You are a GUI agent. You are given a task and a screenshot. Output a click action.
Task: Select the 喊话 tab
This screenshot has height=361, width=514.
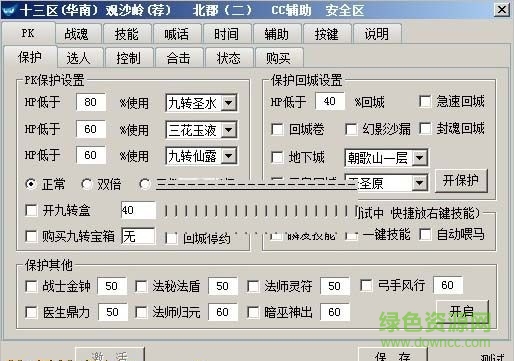[x=177, y=34]
